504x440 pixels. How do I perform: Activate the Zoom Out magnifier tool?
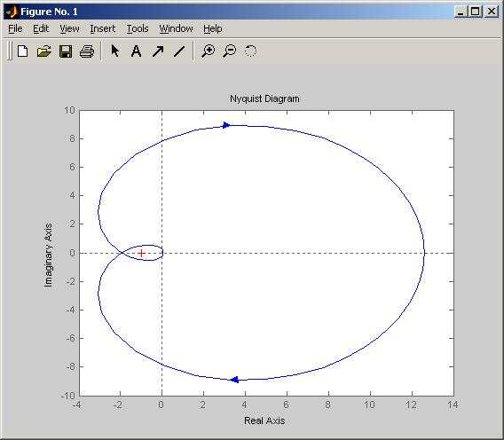(230, 51)
